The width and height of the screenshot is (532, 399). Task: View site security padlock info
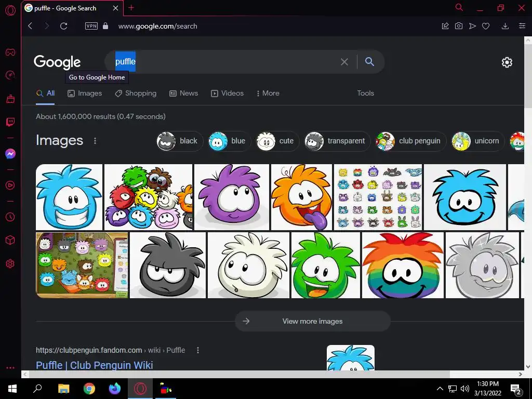(x=105, y=26)
